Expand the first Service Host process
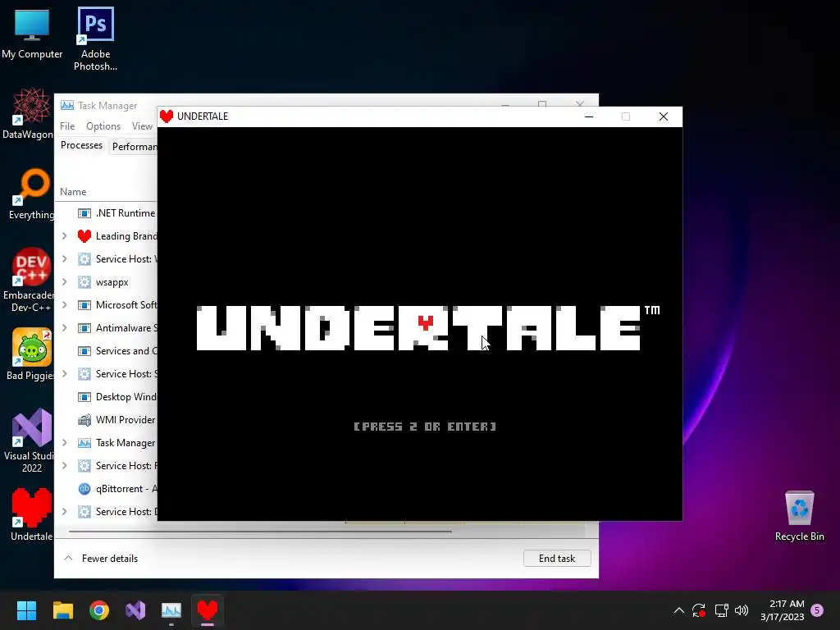840x630 pixels. (x=64, y=259)
